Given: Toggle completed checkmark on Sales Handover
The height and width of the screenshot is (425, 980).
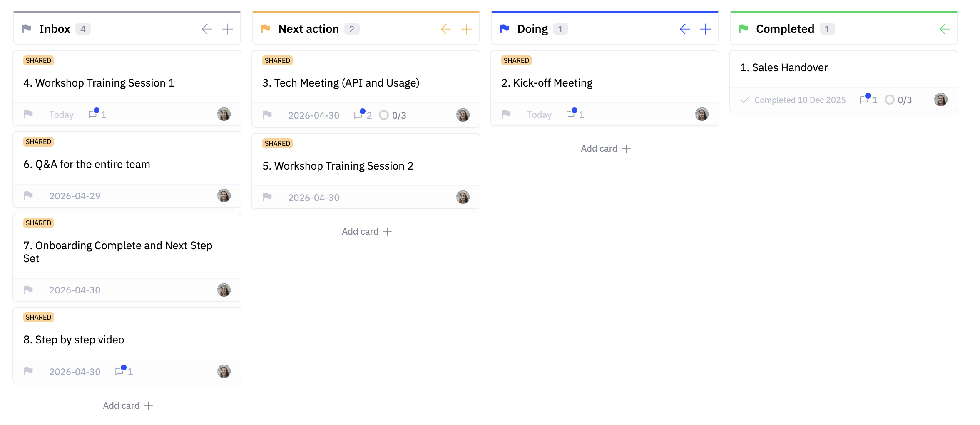Looking at the screenshot, I should [745, 100].
